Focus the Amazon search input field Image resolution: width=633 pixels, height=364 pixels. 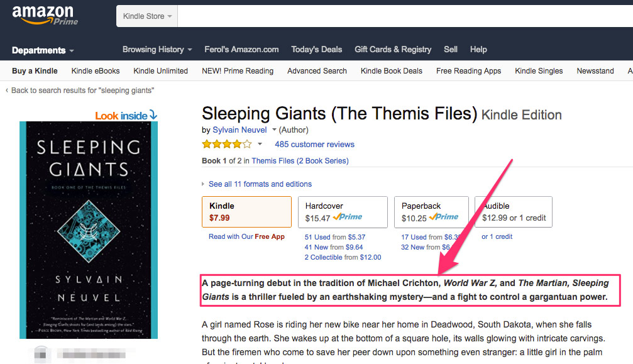pos(405,16)
